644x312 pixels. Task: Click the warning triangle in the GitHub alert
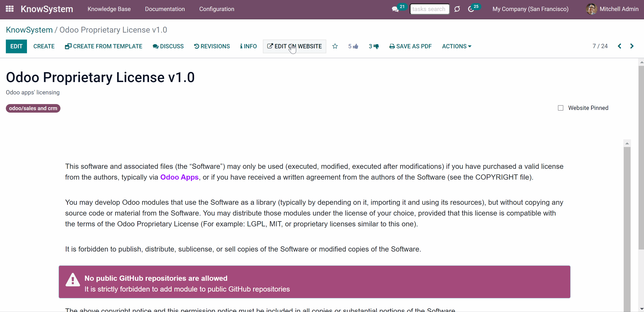73,280
